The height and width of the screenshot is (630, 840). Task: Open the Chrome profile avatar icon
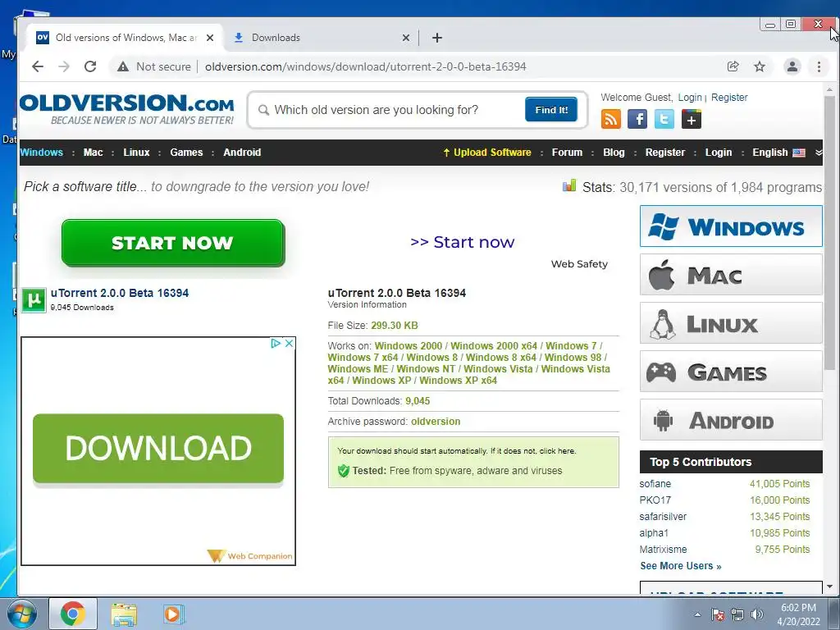(792, 66)
